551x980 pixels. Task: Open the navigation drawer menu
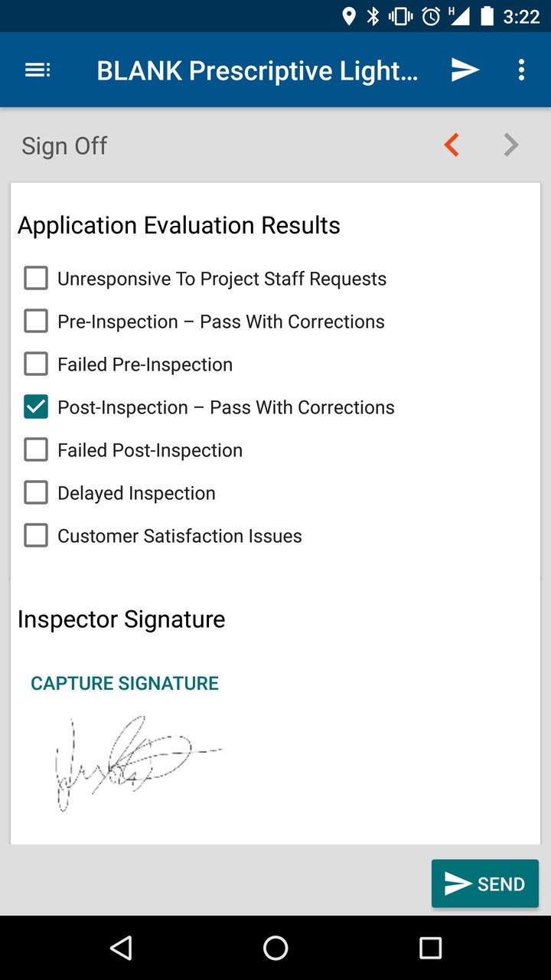37,70
